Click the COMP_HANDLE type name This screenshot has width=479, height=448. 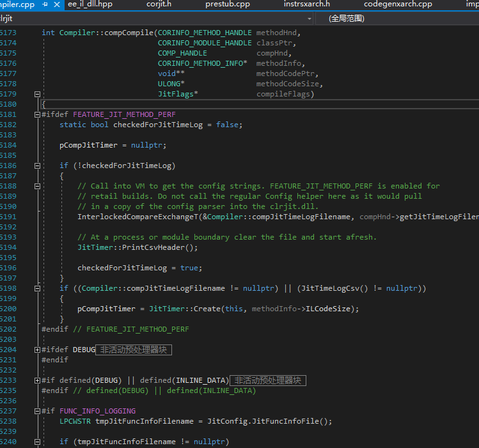(x=182, y=53)
